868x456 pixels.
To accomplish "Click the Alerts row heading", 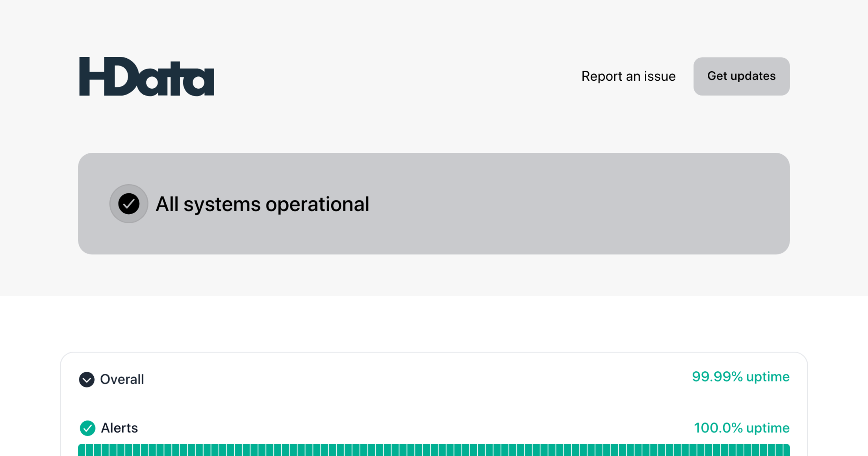I will point(119,428).
